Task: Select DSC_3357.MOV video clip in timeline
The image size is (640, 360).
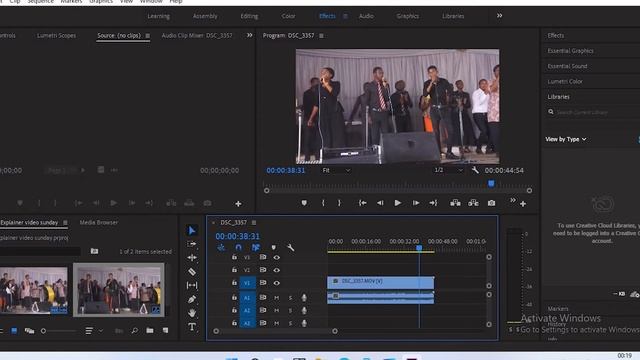Action: coord(380,282)
